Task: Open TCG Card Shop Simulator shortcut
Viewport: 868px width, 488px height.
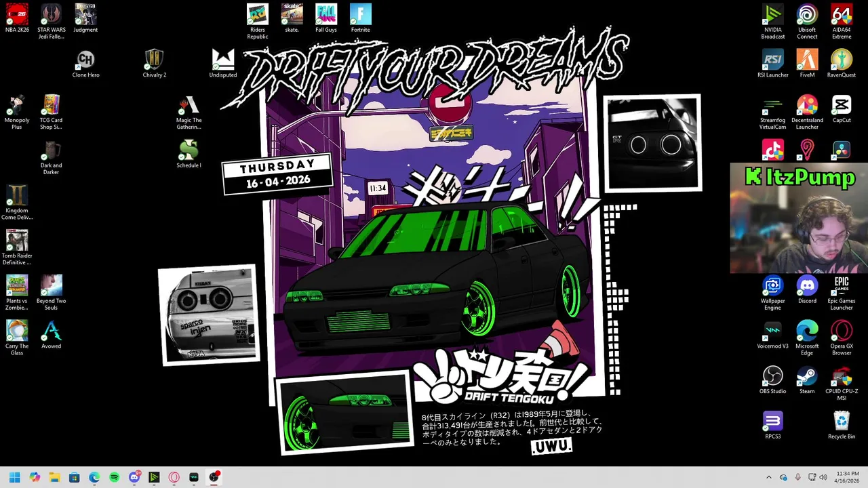Action: 52,112
